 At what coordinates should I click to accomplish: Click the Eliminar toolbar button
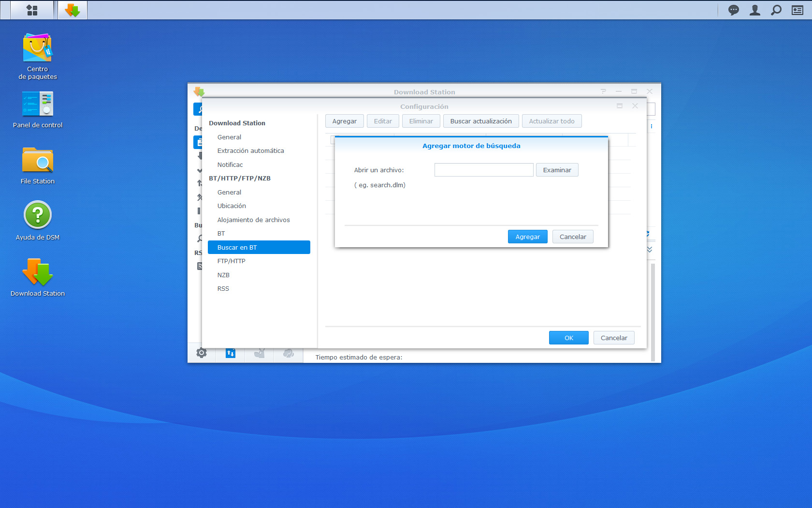[x=421, y=121]
